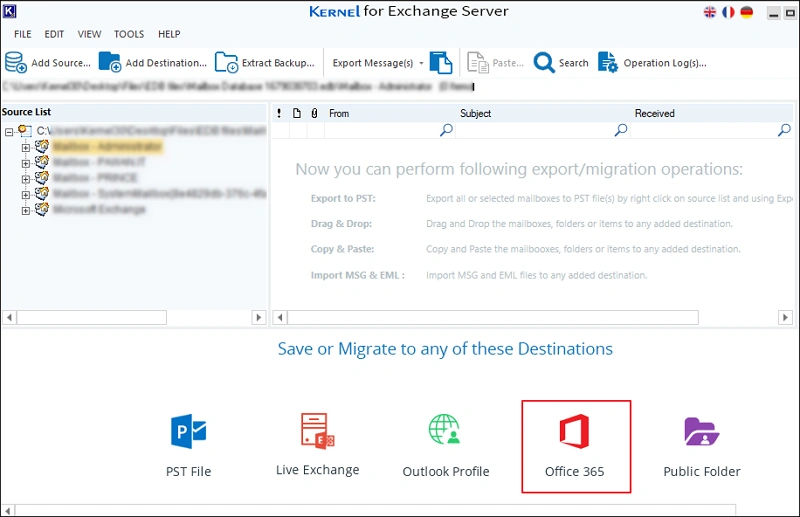The width and height of the screenshot is (800, 517).
Task: Expand the second mailbox tree node
Action: pyautogui.click(x=26, y=164)
